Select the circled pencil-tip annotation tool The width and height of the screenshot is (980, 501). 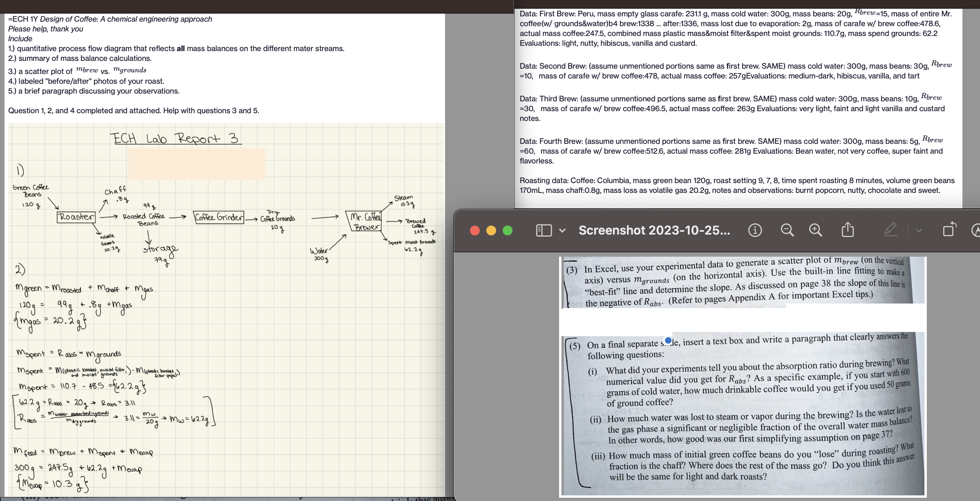pos(977,230)
